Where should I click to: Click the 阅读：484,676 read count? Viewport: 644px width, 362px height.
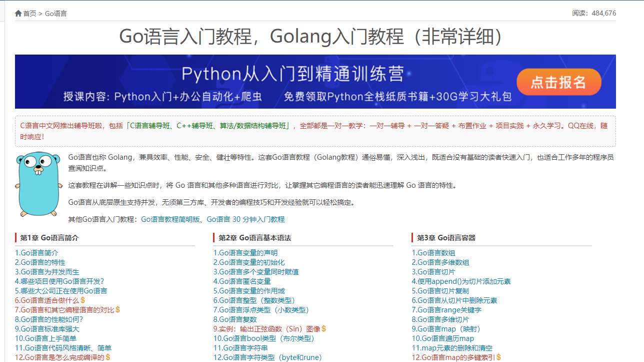tap(594, 14)
